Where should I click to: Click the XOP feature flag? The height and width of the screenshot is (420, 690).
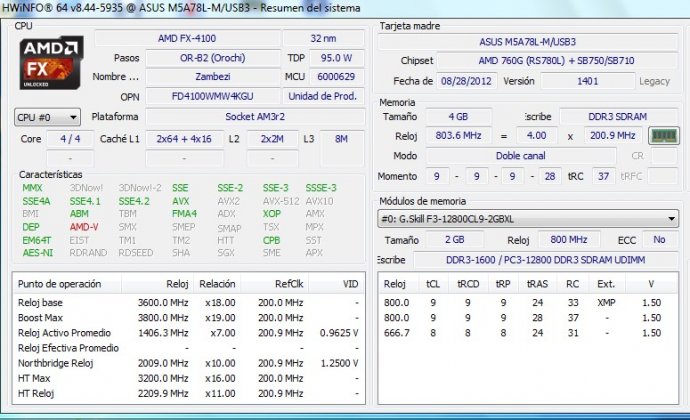click(272, 214)
